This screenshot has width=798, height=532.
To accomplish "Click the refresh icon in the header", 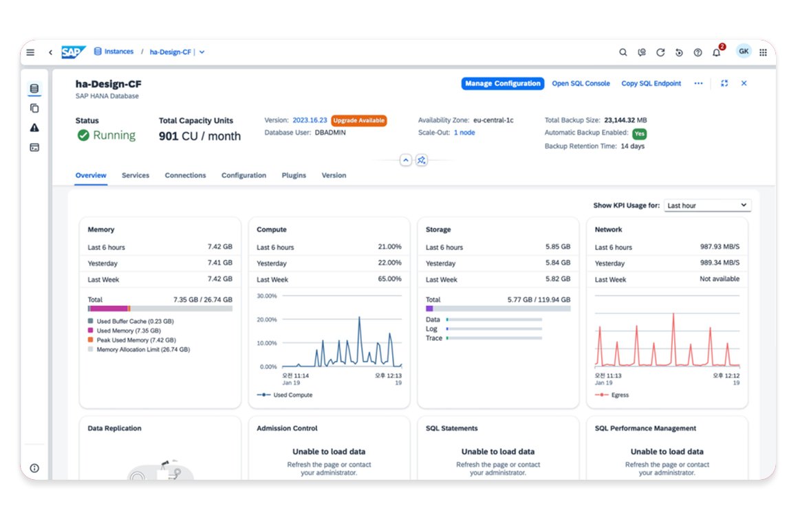I will (660, 52).
